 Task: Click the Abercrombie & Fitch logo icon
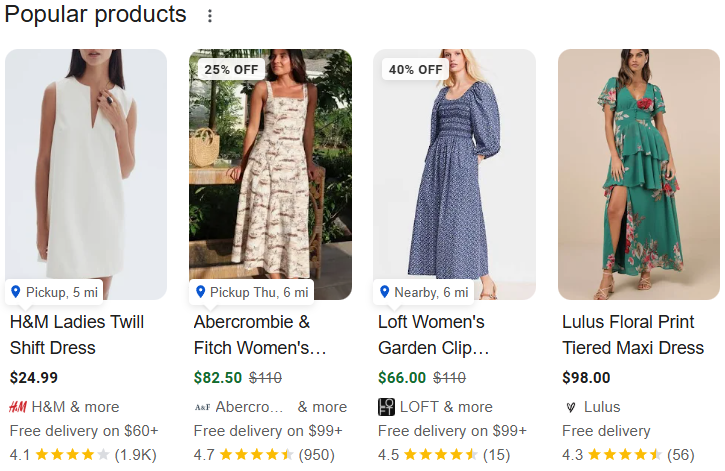click(202, 407)
